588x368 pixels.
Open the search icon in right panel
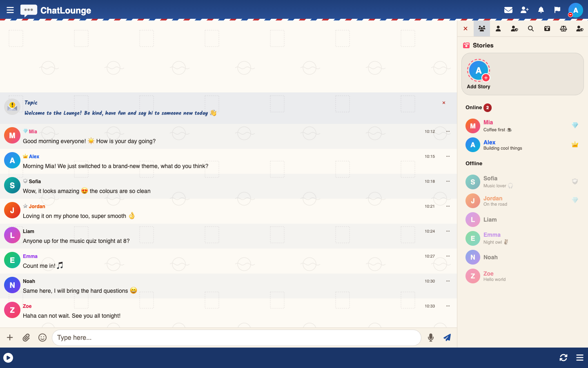pyautogui.click(x=531, y=29)
